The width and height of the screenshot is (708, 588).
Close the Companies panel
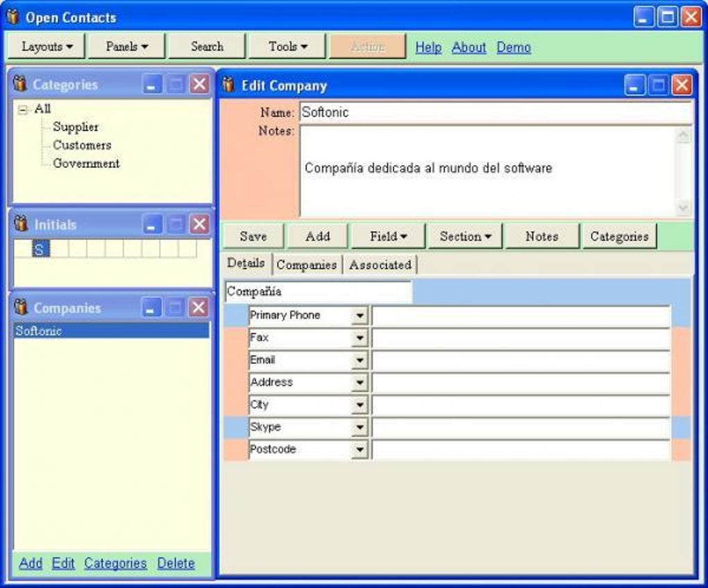click(199, 308)
